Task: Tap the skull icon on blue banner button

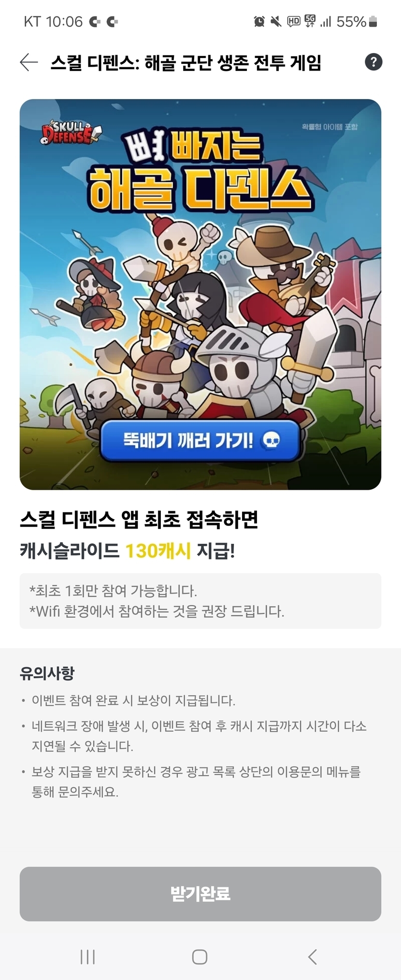Action: coord(270,440)
